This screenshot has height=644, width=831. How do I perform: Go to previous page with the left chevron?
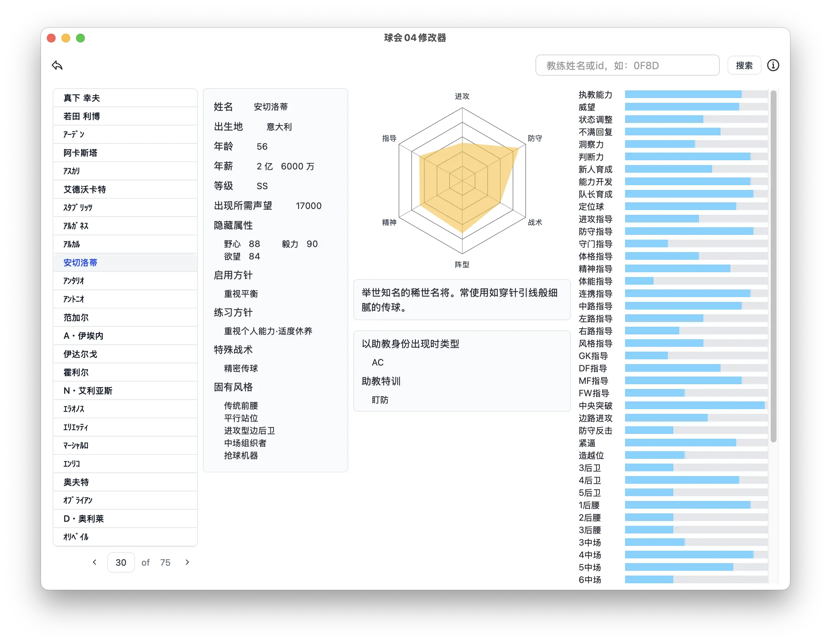(x=94, y=562)
